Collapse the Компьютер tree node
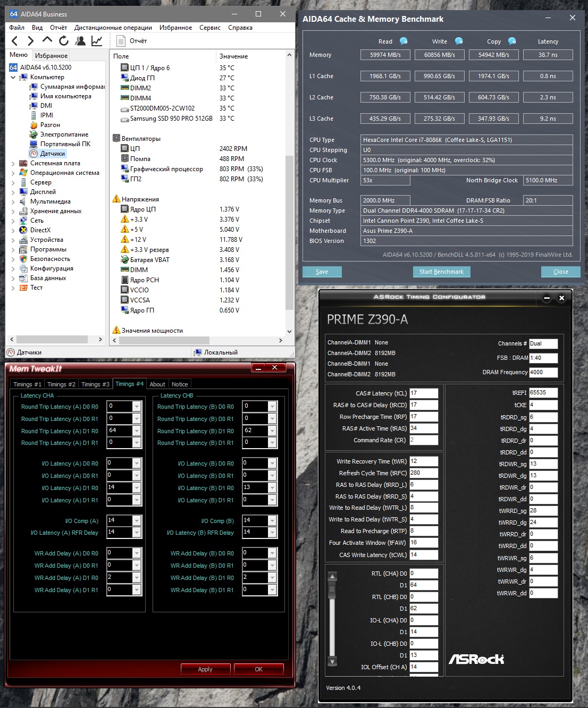The image size is (588, 708). (x=13, y=77)
